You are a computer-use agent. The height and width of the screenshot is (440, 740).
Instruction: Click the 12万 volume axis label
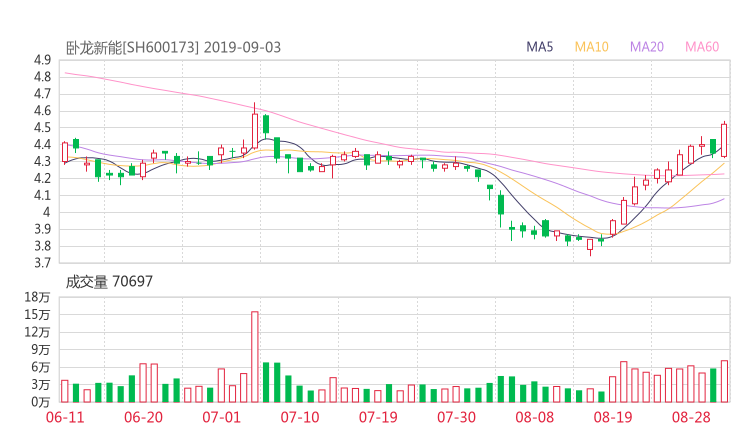37,332
